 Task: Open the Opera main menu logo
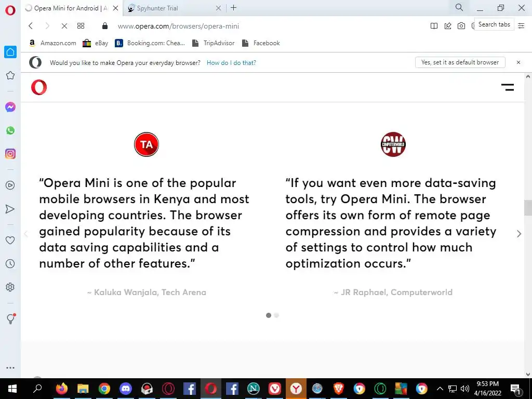[x=10, y=10]
